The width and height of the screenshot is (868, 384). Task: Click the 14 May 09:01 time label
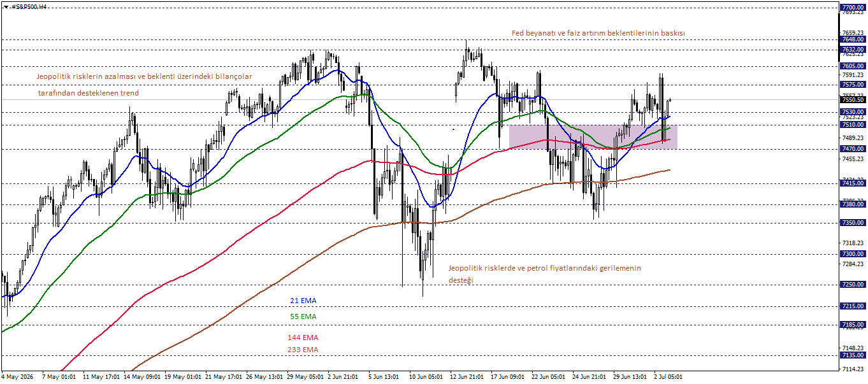141,377
